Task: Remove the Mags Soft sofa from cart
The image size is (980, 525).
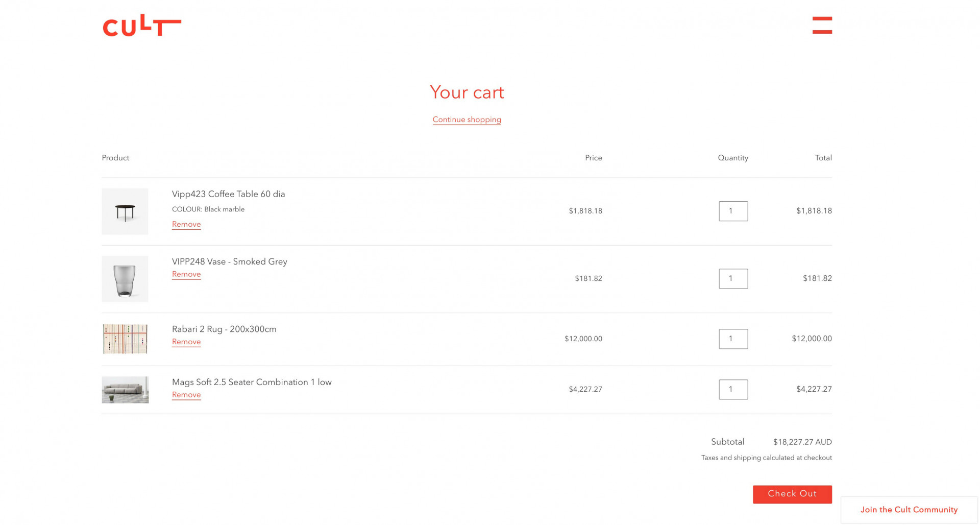Action: click(186, 395)
